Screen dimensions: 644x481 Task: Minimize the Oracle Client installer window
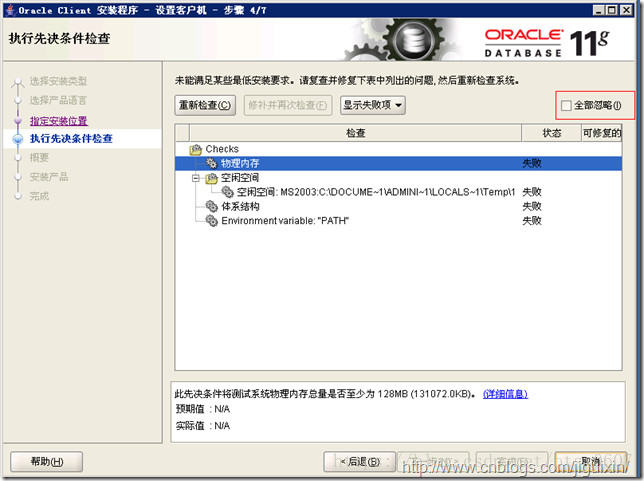pos(599,10)
